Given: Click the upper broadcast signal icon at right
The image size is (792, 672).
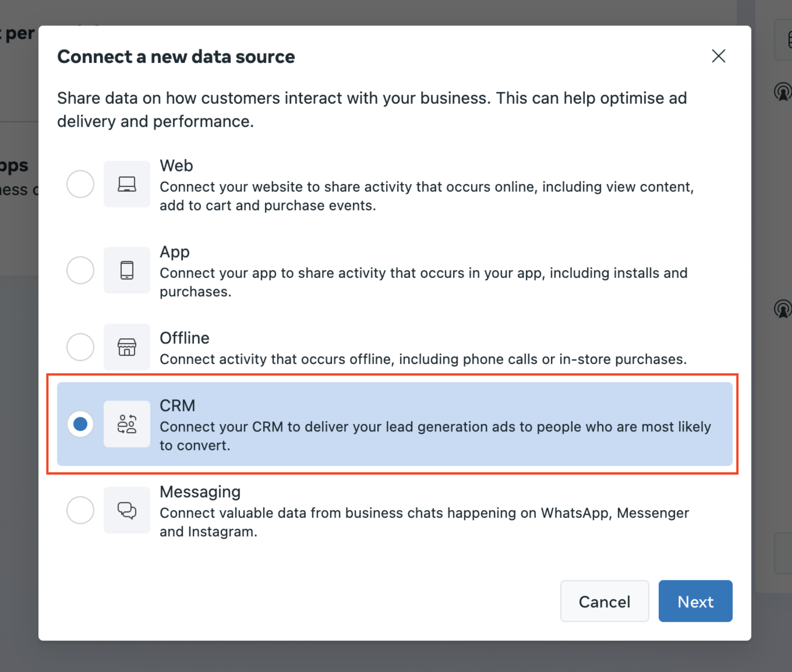Looking at the screenshot, I should [783, 92].
